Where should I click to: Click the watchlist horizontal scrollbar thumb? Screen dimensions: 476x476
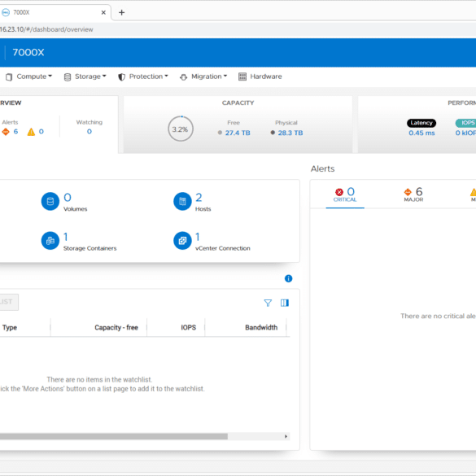[x=114, y=436]
